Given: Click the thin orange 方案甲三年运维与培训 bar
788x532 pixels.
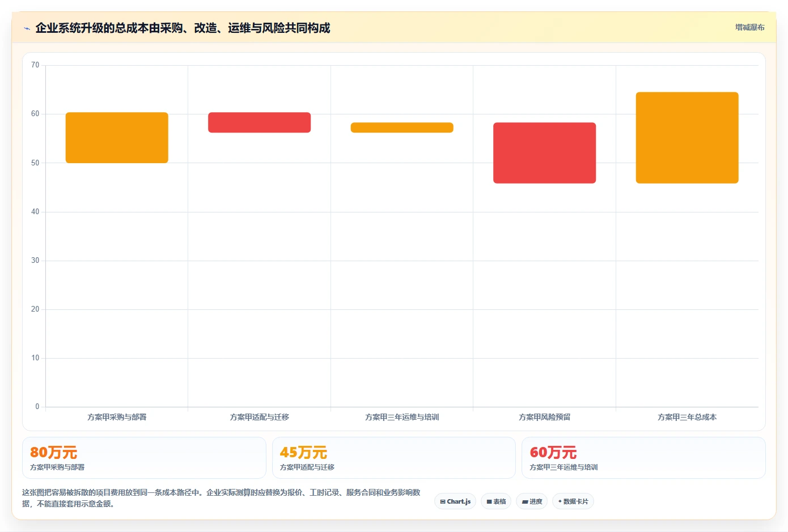Looking at the screenshot, I should (402, 127).
